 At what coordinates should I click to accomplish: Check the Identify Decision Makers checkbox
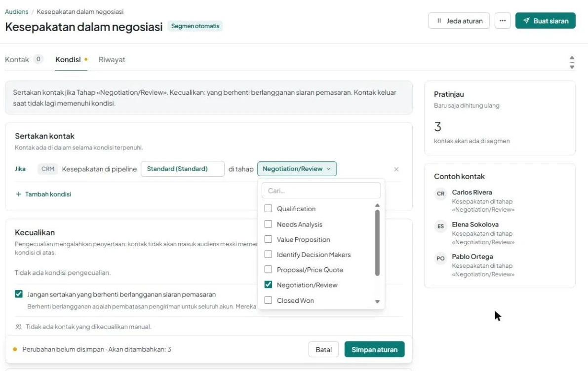[268, 255]
